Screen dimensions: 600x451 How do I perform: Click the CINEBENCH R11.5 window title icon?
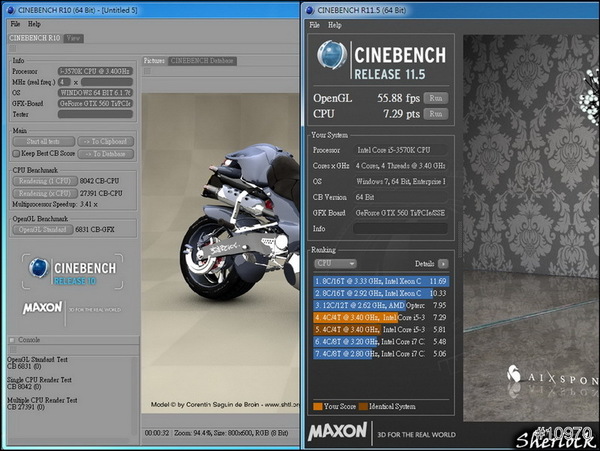(311, 8)
